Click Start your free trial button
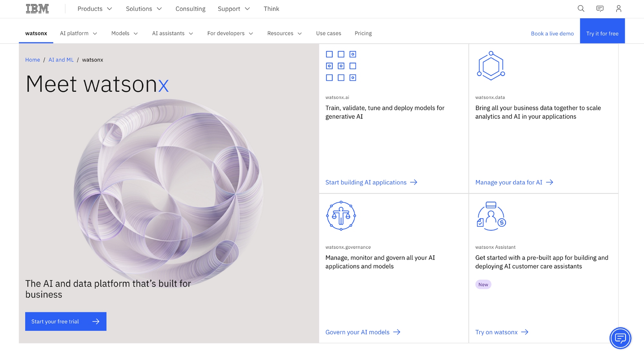The width and height of the screenshot is (644, 362). (66, 321)
